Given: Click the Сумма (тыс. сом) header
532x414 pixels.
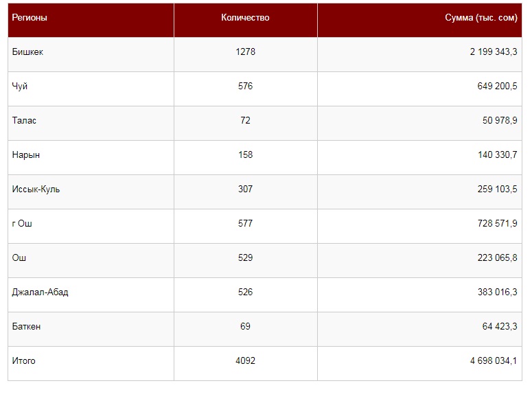Looking at the screenshot, I should pos(481,18).
